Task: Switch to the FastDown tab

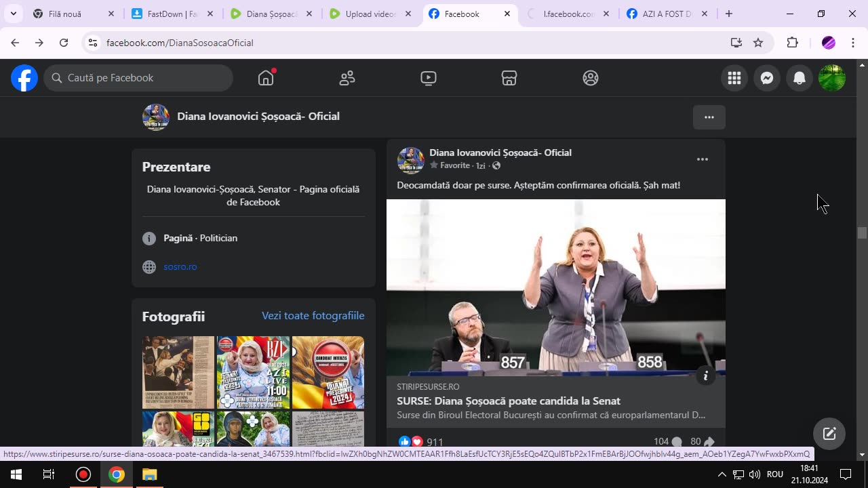Action: tap(173, 14)
